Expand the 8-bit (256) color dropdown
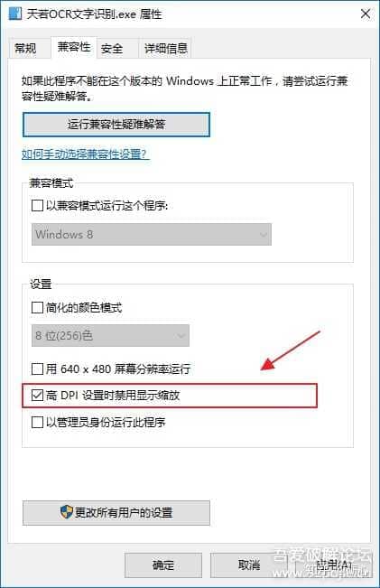Screen dimensions: 380x588 pos(110,336)
